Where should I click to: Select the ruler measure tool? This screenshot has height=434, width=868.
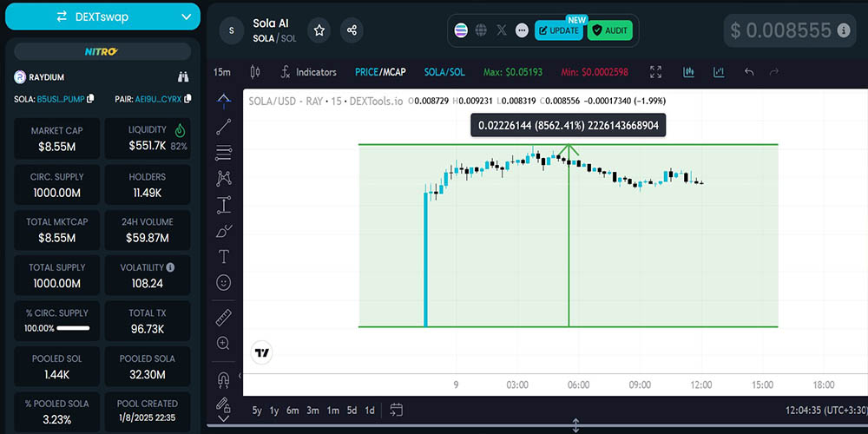[224, 318]
